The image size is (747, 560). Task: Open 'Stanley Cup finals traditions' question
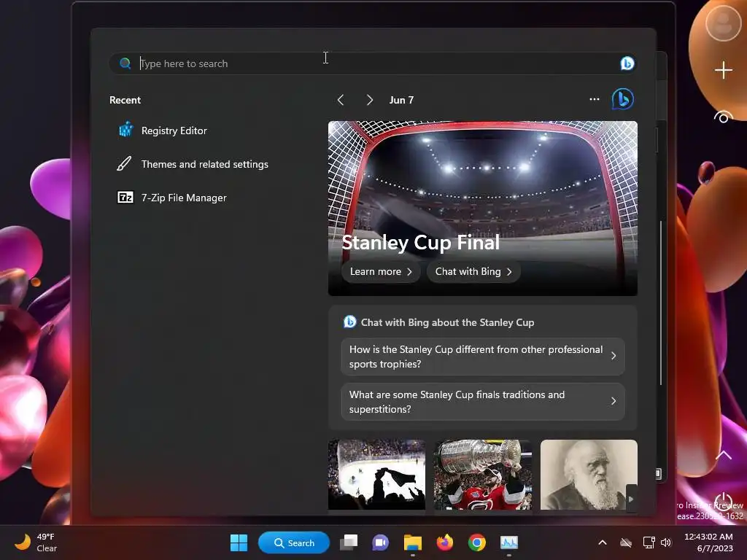pos(483,402)
